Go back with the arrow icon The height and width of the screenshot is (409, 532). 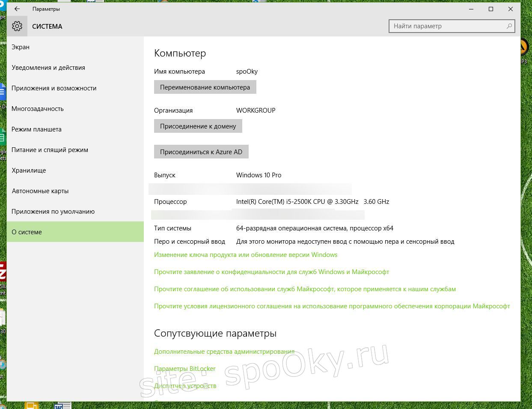17,9
